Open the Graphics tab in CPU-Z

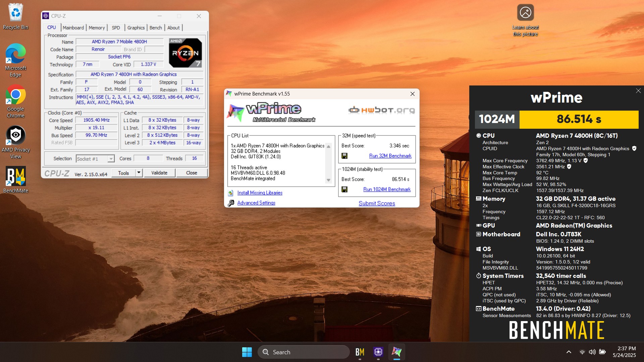click(136, 28)
